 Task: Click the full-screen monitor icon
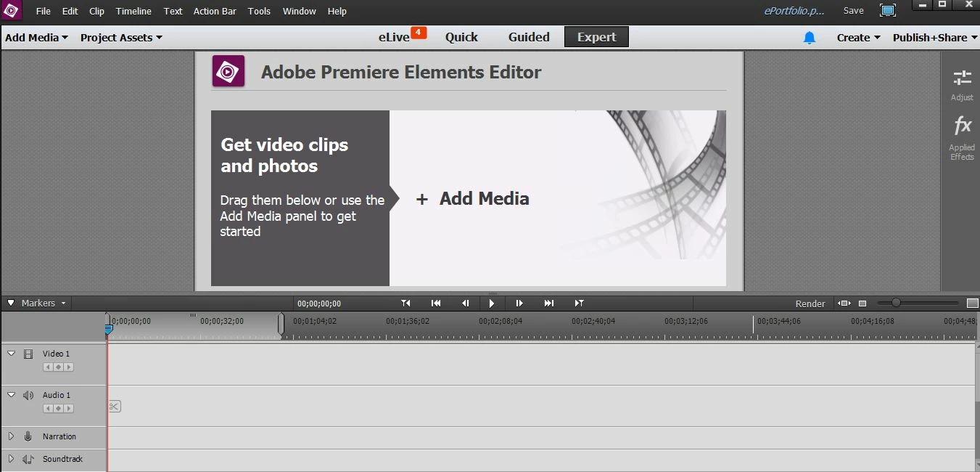pyautogui.click(x=887, y=10)
